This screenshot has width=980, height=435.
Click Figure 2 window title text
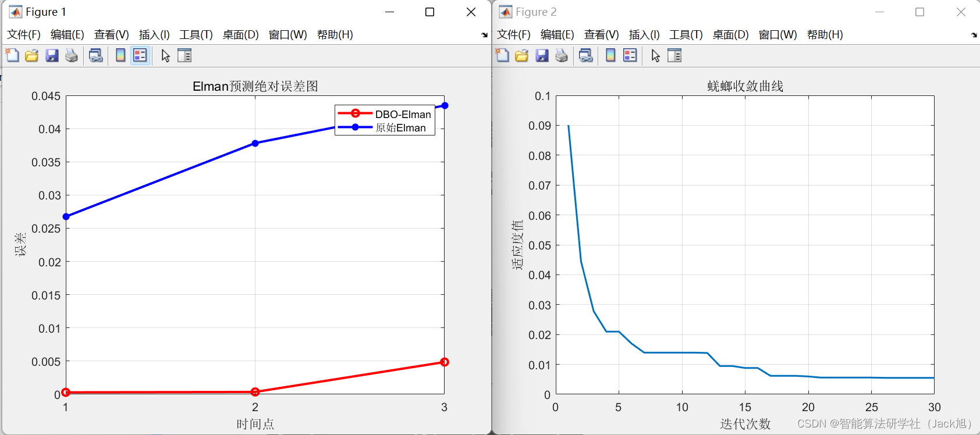click(x=536, y=12)
